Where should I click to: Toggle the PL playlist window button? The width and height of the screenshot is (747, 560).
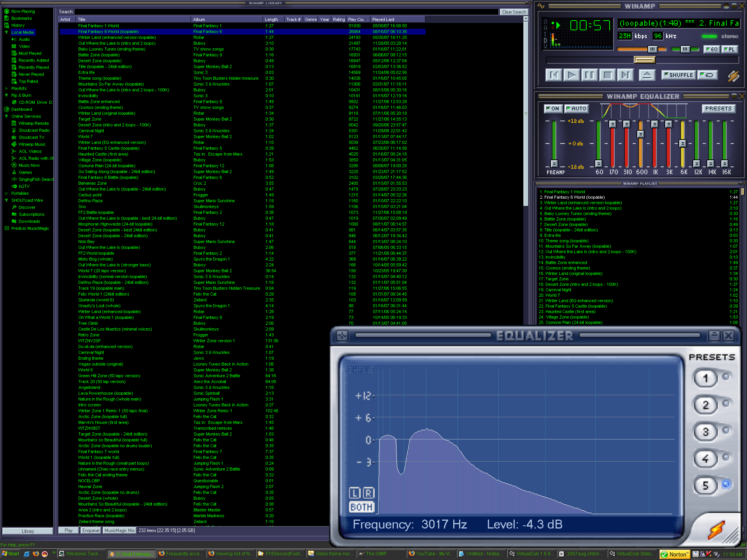point(729,49)
